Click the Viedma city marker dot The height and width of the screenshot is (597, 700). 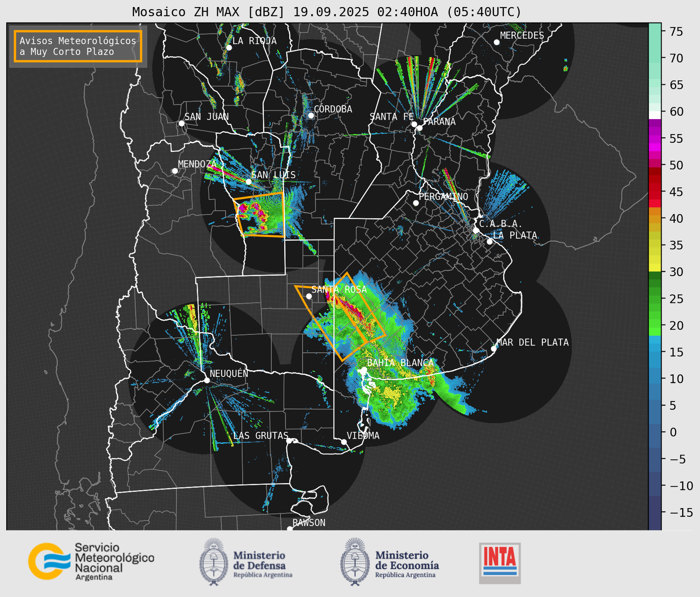click(344, 442)
